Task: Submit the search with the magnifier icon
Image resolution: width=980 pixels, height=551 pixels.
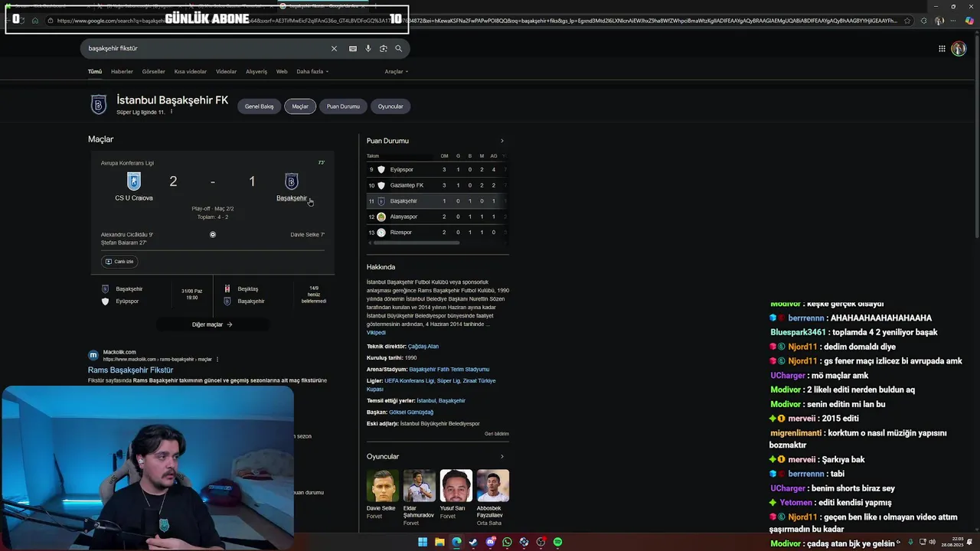Action: click(398, 48)
